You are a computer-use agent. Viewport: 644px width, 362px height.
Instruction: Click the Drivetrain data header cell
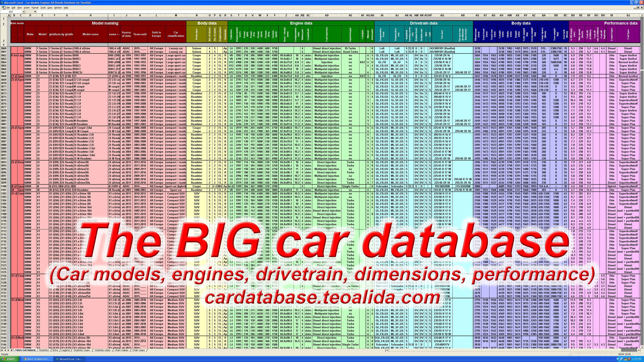[423, 23]
